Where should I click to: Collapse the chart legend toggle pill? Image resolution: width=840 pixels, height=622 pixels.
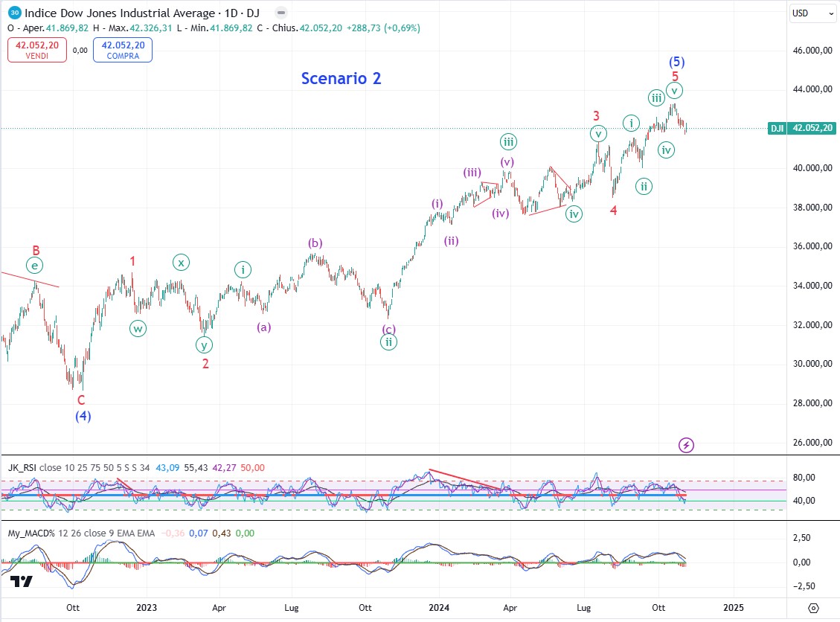pos(281,13)
